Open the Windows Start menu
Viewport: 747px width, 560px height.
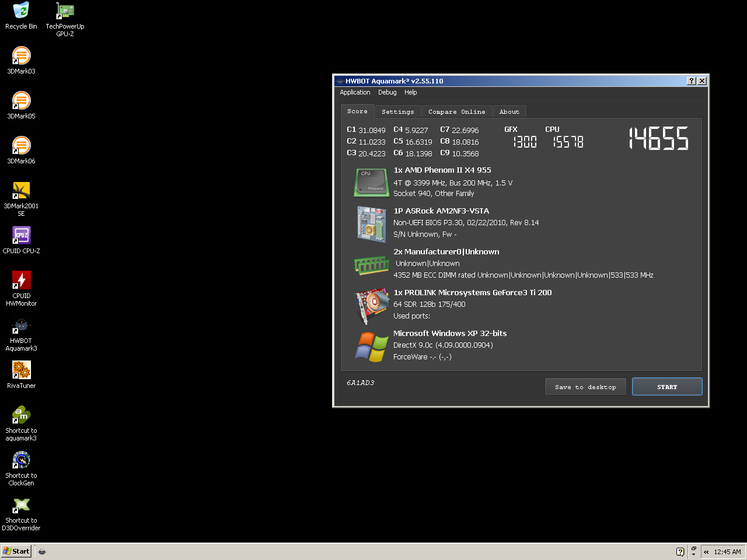(x=16, y=551)
